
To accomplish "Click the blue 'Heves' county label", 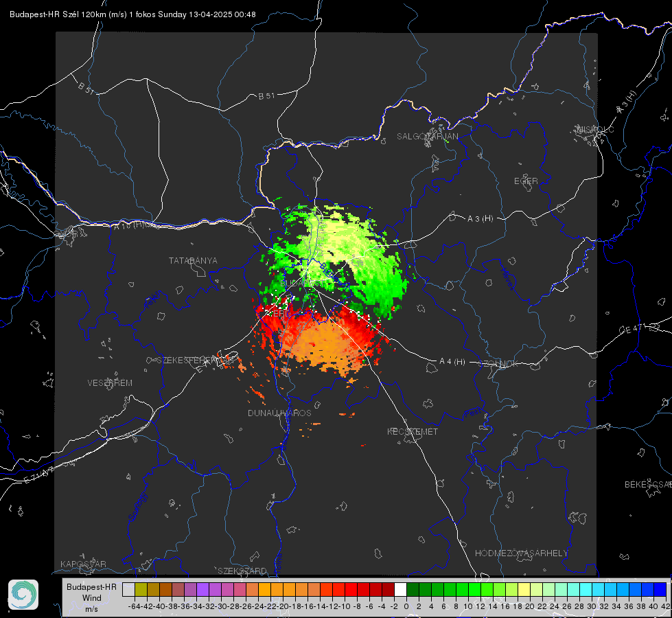I will (507, 278).
